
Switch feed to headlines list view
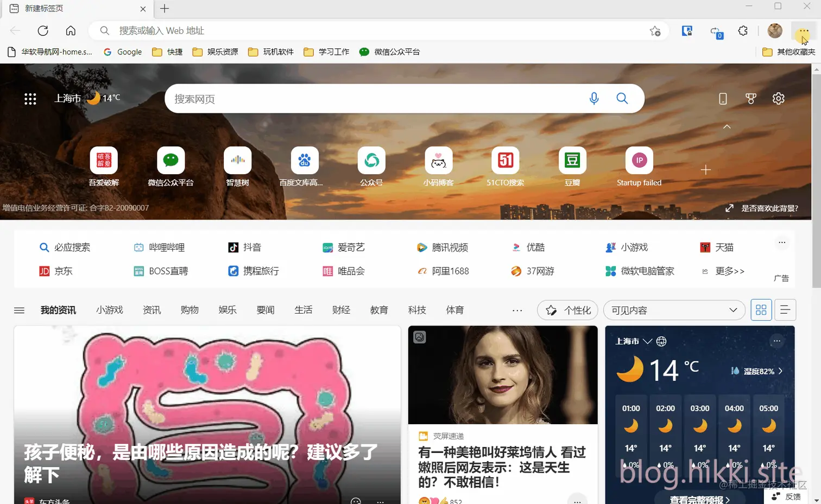(785, 310)
